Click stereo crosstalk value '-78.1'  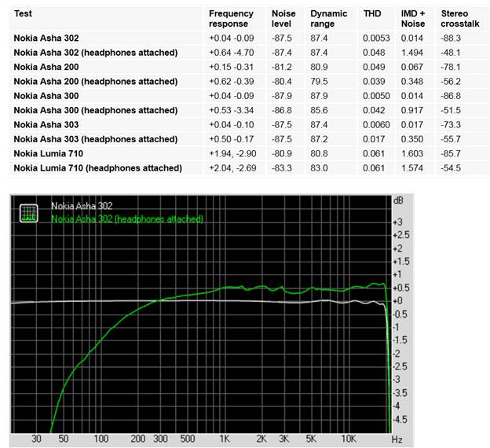point(451,67)
